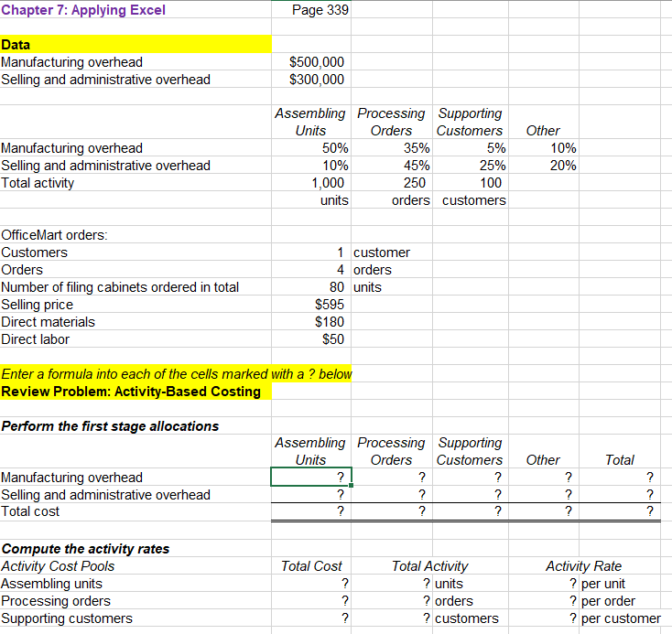Click Assembling units Total Cost ? cell
This screenshot has height=634, width=672.
pos(311,584)
